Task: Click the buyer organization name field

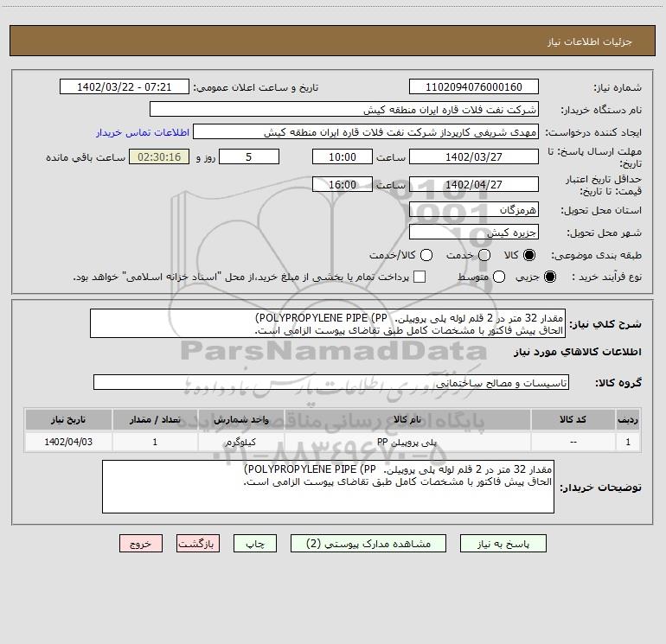Action: coord(344,109)
